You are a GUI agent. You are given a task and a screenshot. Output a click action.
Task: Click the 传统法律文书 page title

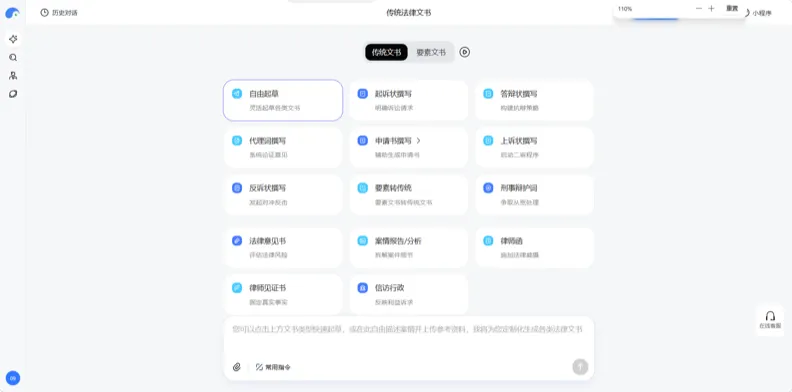tap(409, 13)
